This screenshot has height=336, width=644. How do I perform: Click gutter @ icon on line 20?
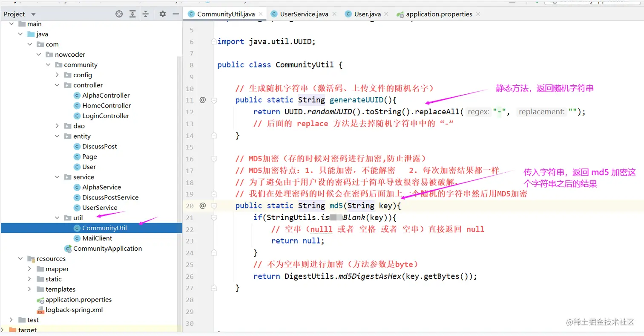[x=203, y=206]
